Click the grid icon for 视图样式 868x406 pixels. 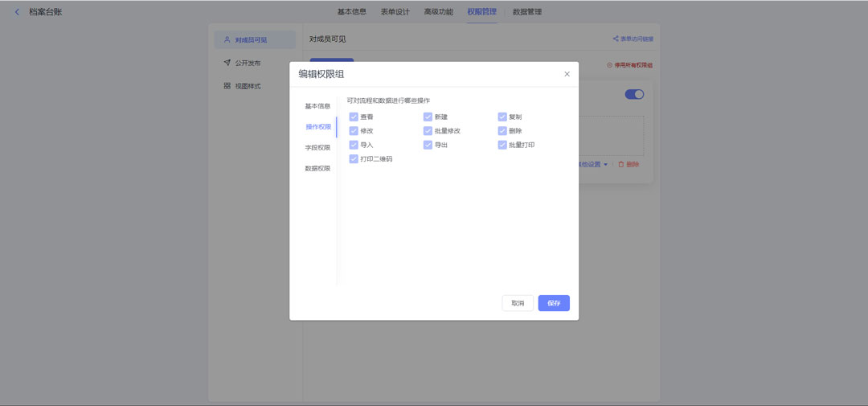227,86
